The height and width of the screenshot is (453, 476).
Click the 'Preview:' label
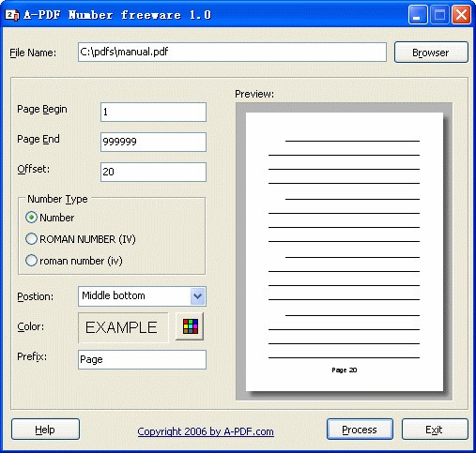[254, 94]
